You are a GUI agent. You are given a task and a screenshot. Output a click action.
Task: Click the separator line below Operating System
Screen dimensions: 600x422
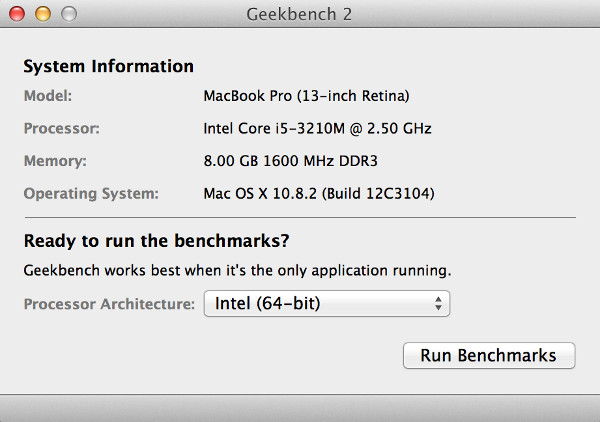[x=300, y=217]
